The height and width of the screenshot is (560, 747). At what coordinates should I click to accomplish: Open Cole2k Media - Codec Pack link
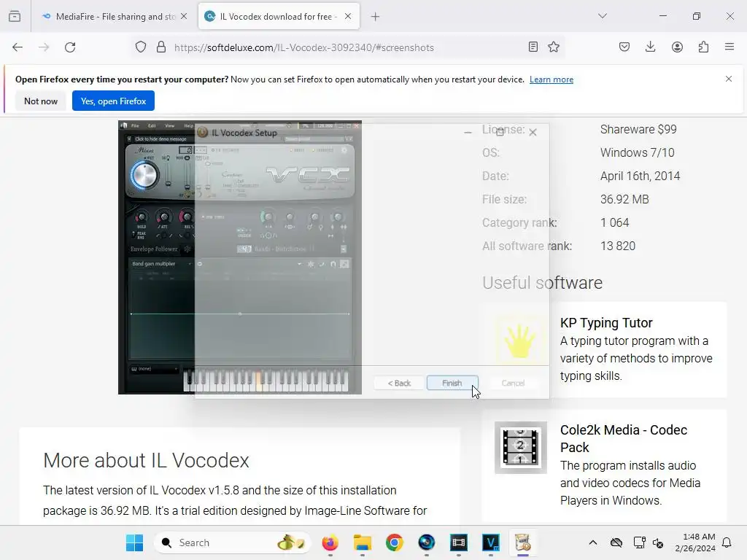(624, 438)
